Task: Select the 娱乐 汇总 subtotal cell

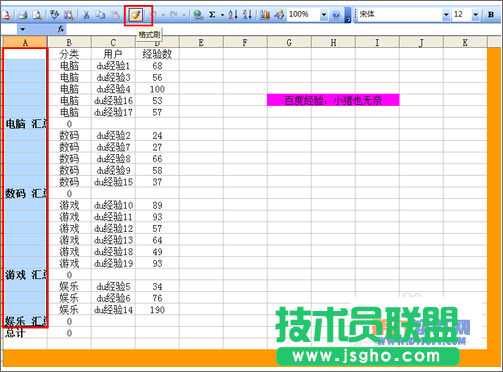Action: pos(25,322)
